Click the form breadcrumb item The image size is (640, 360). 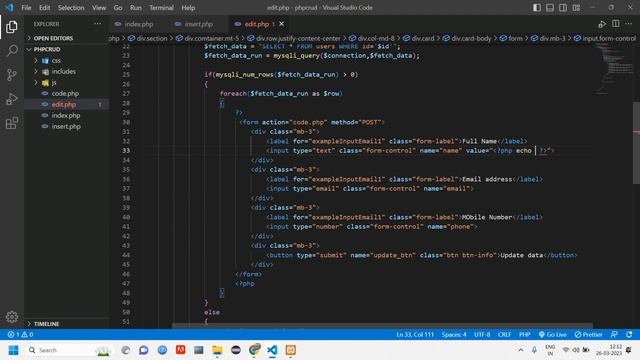[511, 38]
